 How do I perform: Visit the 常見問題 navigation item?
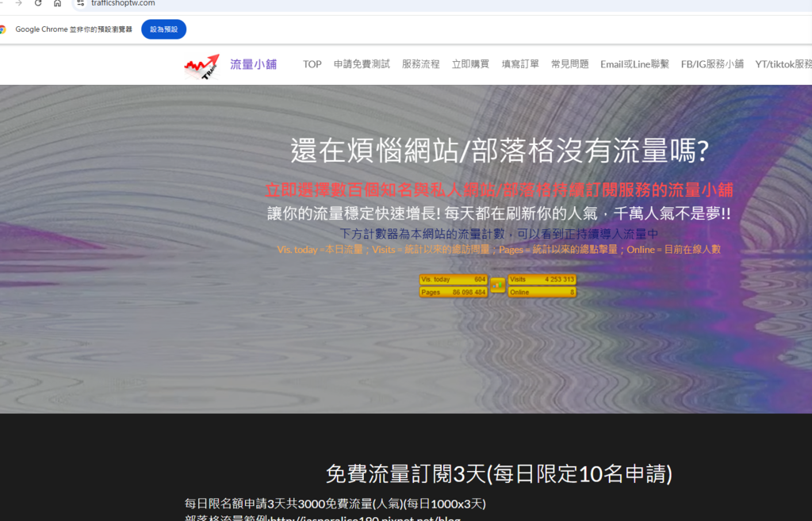(569, 64)
